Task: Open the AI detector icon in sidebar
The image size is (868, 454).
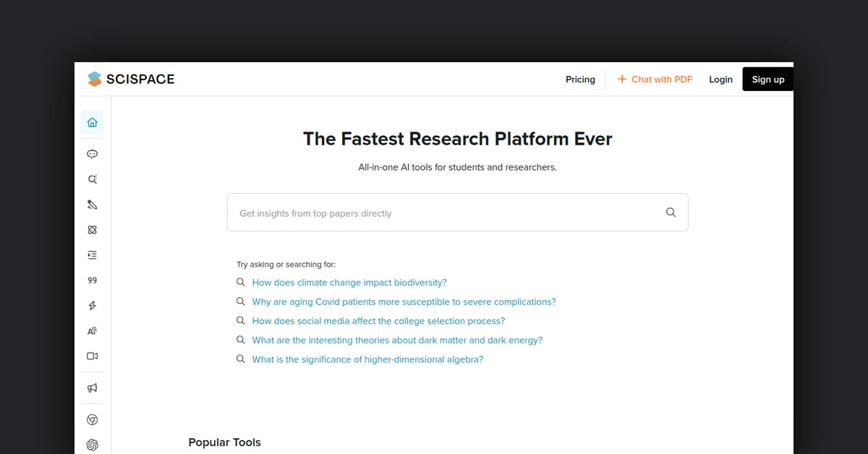Action: coord(92,331)
